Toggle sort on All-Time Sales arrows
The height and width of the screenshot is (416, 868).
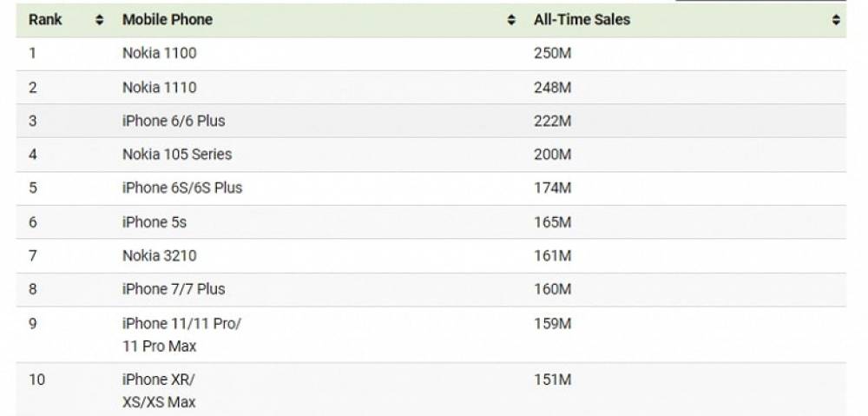click(x=836, y=21)
